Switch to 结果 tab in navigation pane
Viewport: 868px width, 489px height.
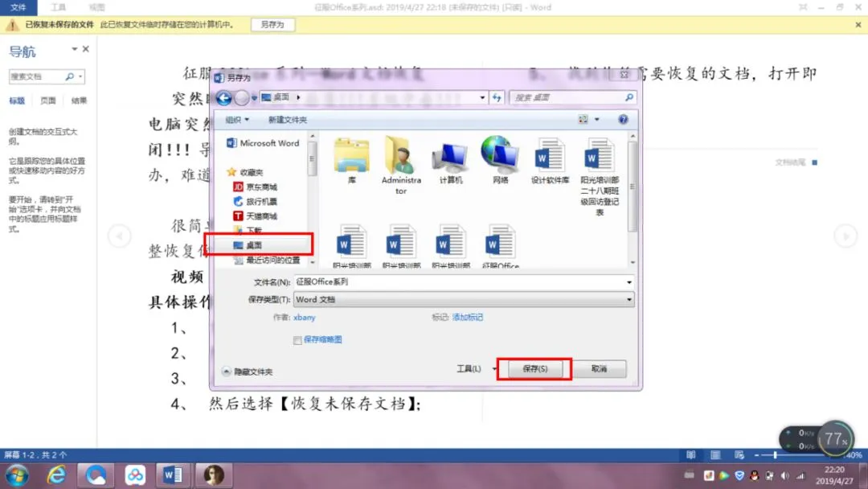pos(79,101)
